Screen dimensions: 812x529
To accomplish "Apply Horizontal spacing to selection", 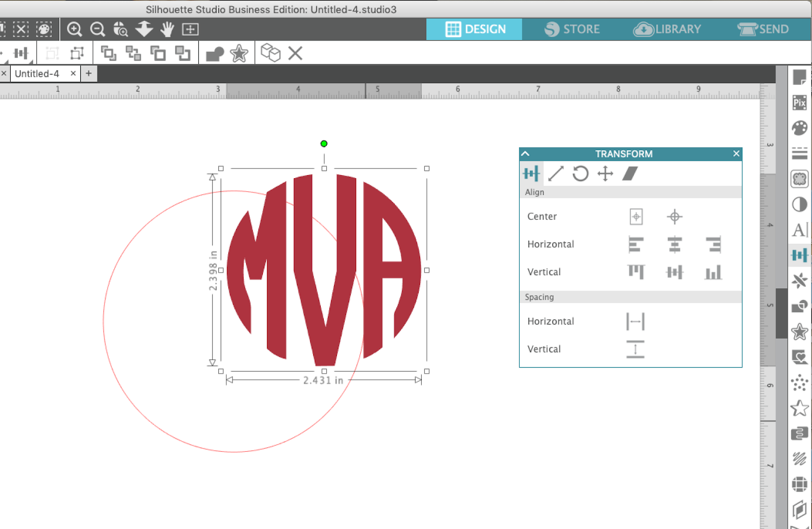I will tap(635, 321).
